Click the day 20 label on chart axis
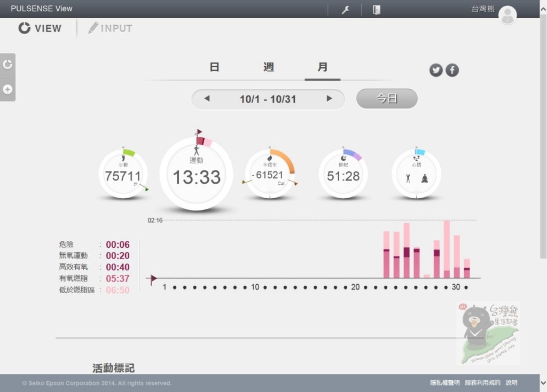547x392 pixels. (355, 287)
